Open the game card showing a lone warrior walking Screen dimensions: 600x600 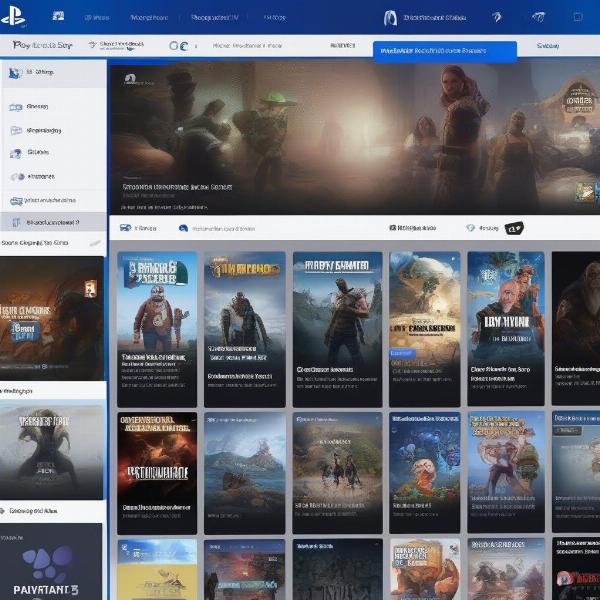(338, 329)
